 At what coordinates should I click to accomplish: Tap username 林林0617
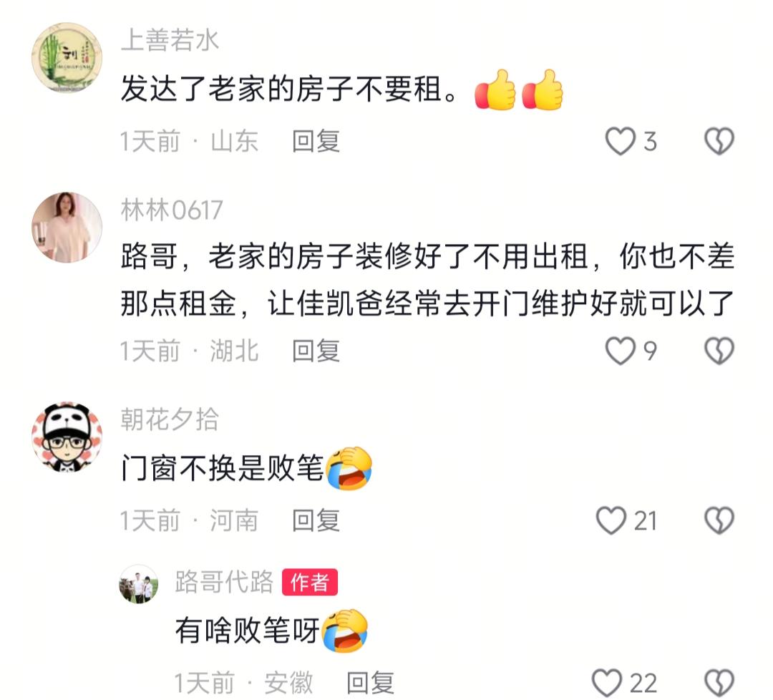click(x=172, y=210)
